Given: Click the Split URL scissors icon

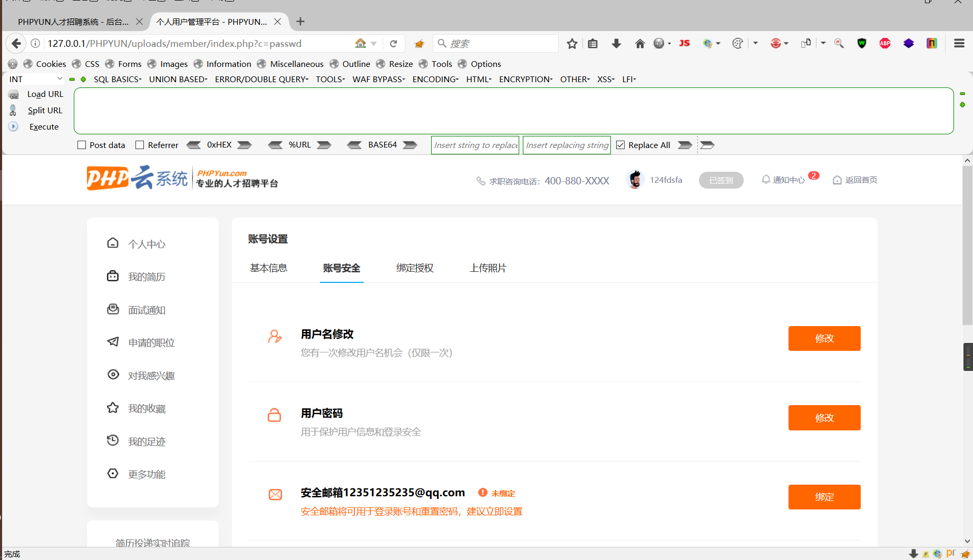Looking at the screenshot, I should point(13,110).
